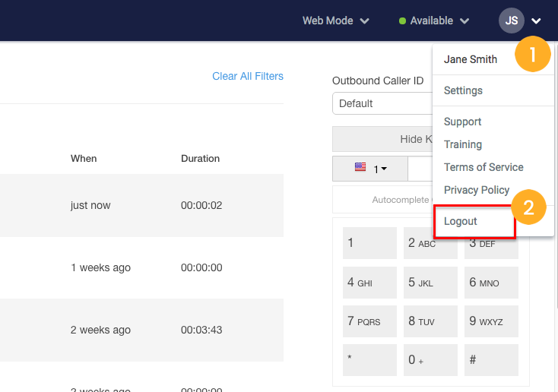Select the 'just now' call row
This screenshot has height=392, width=558.
pyautogui.click(x=141, y=205)
